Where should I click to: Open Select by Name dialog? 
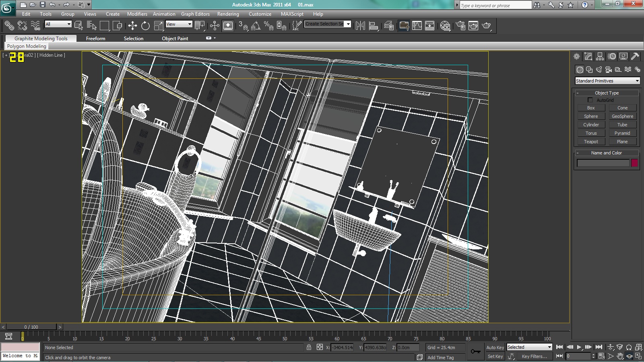[92, 26]
